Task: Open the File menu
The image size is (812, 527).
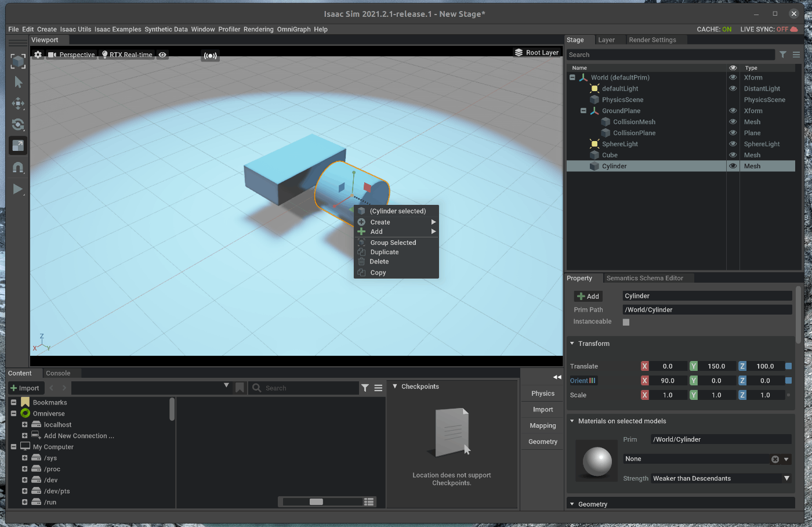Action: pos(13,29)
